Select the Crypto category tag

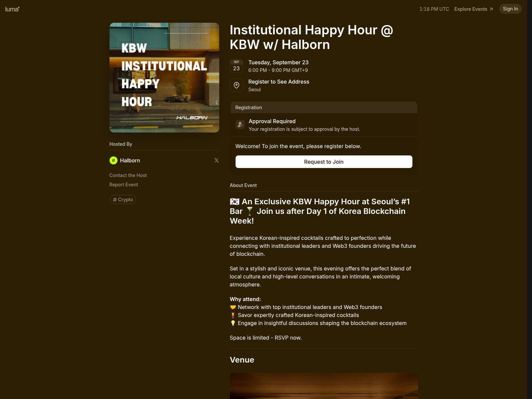[x=123, y=199]
